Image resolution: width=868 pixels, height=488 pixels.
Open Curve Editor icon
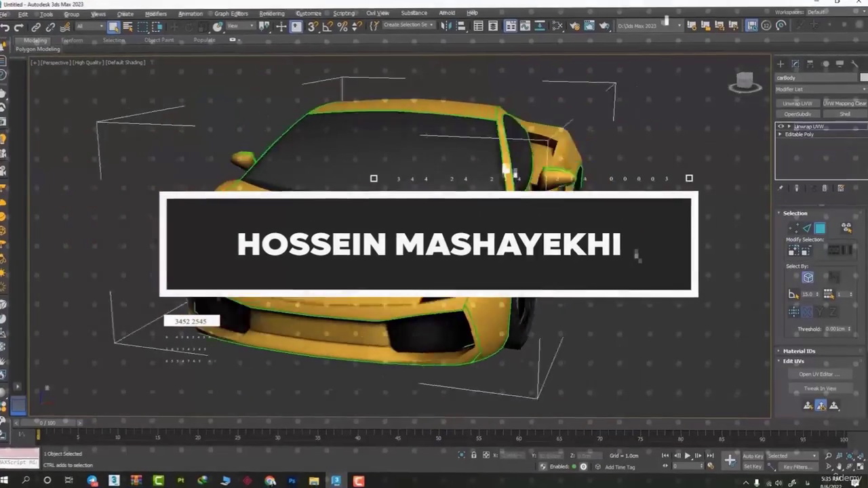point(525,26)
